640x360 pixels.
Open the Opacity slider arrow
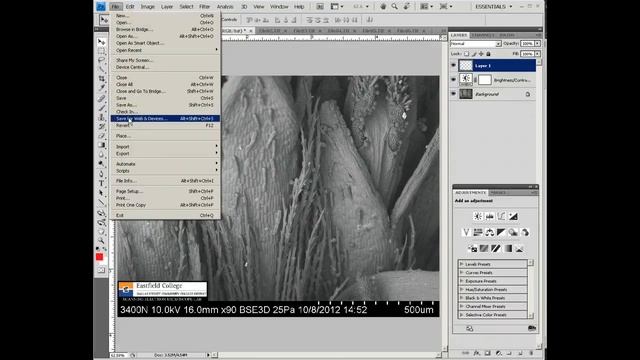click(538, 43)
